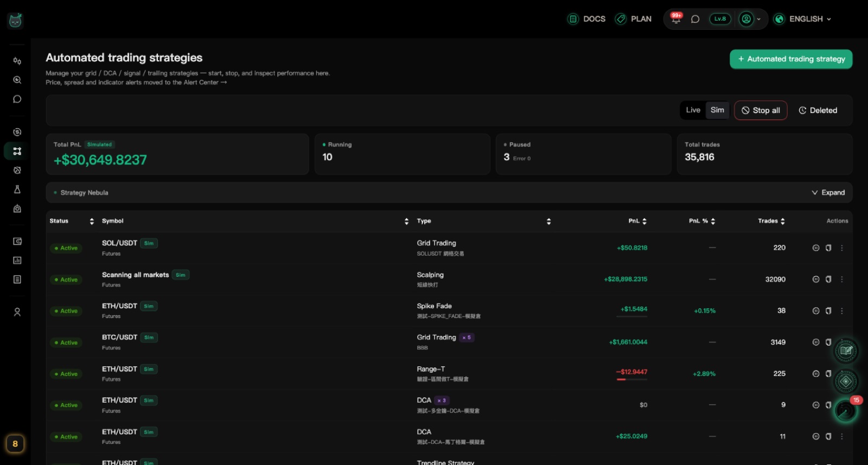Pause the SOL/USDT Grid Trading strategy
The image size is (868, 465).
pos(815,248)
